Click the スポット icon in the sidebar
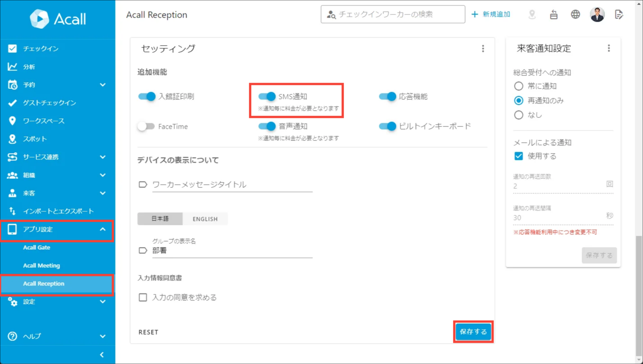This screenshot has height=364, width=643. 12,139
